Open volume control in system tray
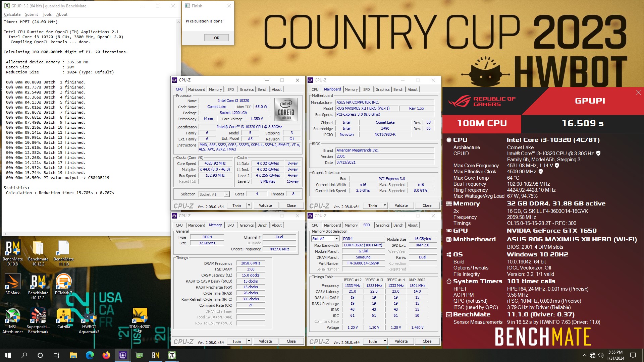This screenshot has height=362, width=644. (x=600, y=355)
